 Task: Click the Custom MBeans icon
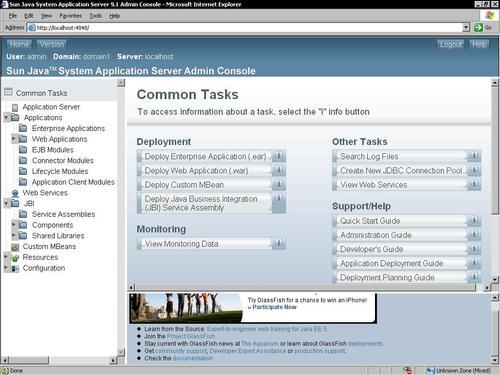[15, 247]
